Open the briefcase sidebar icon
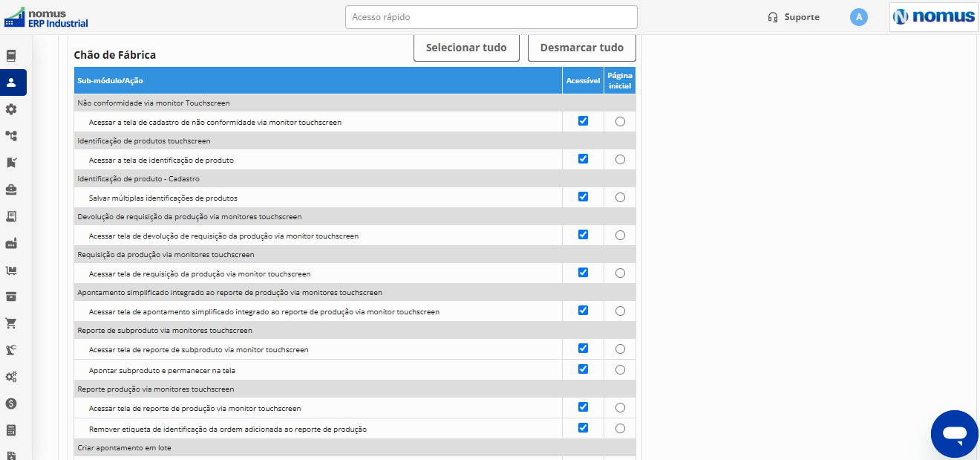The height and width of the screenshot is (460, 980). coord(11,189)
